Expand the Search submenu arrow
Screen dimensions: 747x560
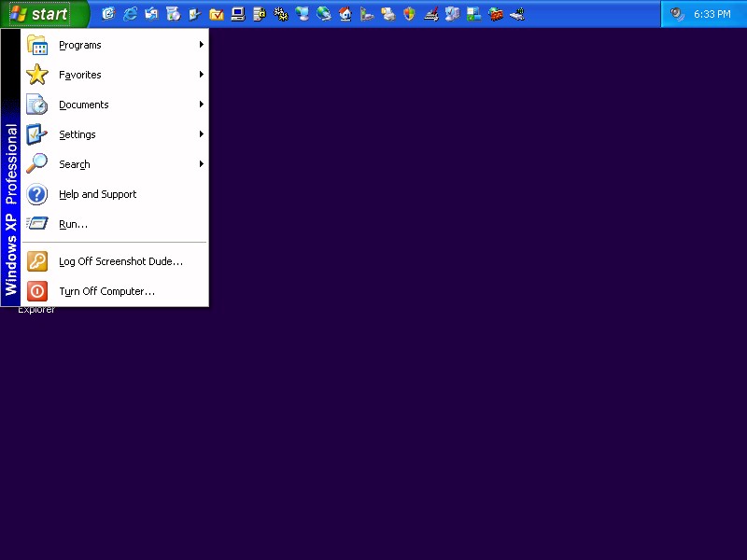202,164
